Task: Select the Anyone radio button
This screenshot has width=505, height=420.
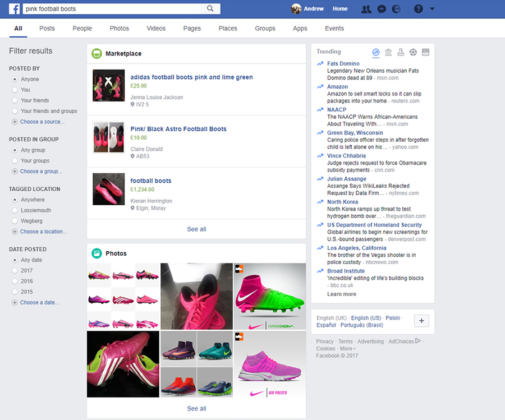Action: tap(15, 79)
